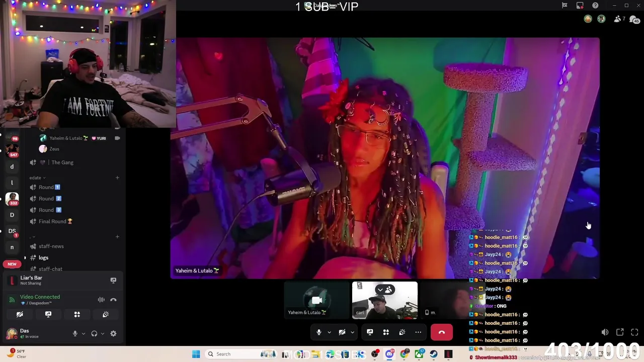This screenshot has width=644, height=362.
Task: Select the Yaheim & Lutalo video tile
Action: tap(316, 300)
